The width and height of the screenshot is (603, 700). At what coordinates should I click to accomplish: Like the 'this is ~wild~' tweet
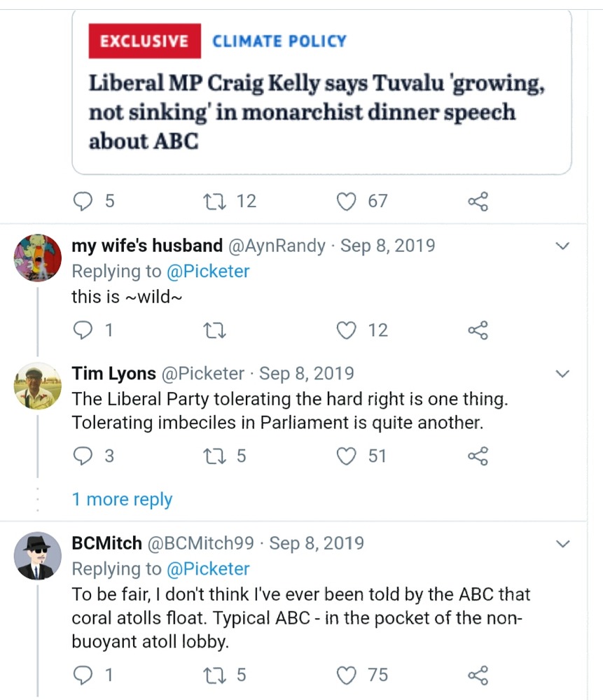tap(346, 330)
